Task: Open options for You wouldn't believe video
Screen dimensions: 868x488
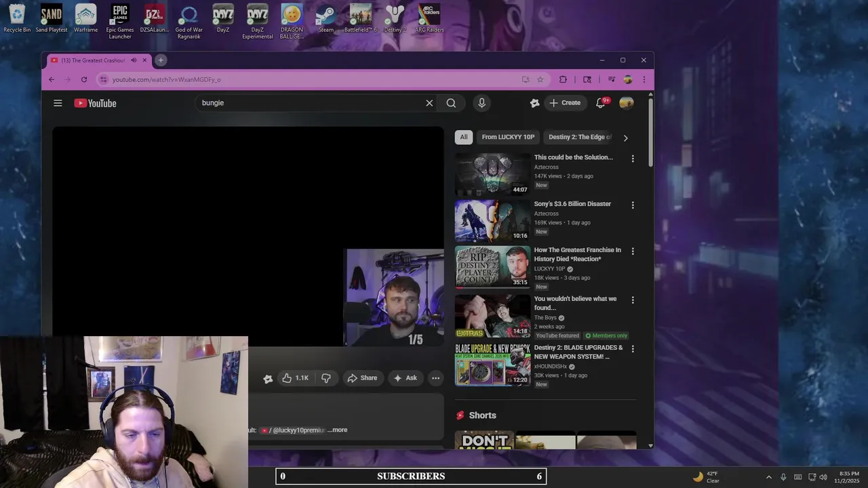Action: [633, 300]
